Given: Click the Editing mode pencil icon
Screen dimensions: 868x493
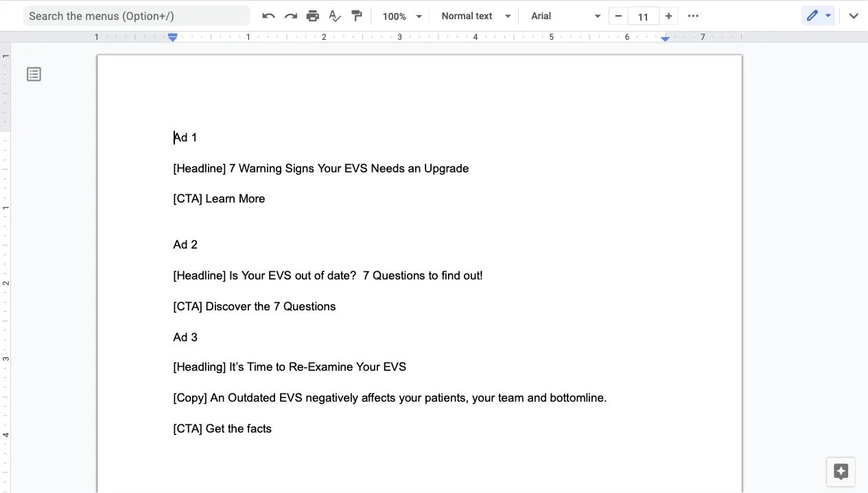Looking at the screenshot, I should [812, 16].
